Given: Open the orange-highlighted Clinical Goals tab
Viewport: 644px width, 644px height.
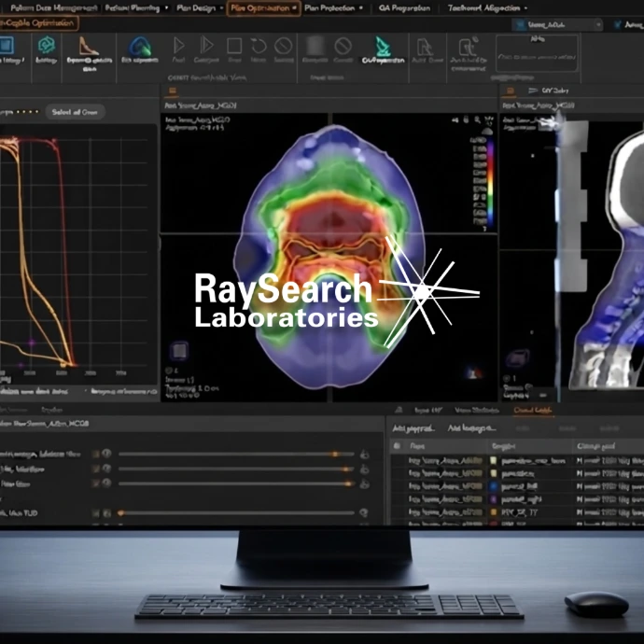Looking at the screenshot, I should click(532, 411).
